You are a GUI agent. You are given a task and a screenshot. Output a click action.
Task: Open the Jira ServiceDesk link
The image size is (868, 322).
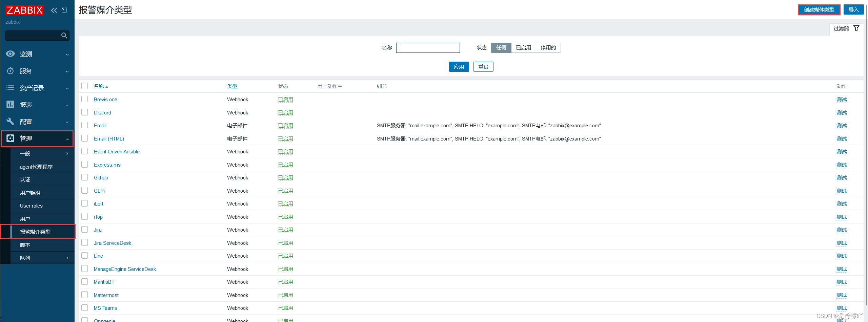pyautogui.click(x=112, y=243)
